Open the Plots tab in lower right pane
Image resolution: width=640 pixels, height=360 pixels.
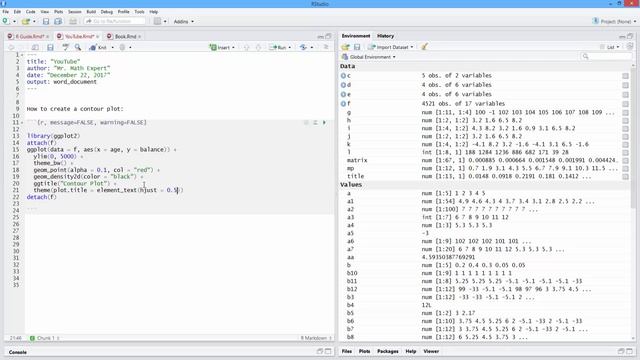click(364, 351)
